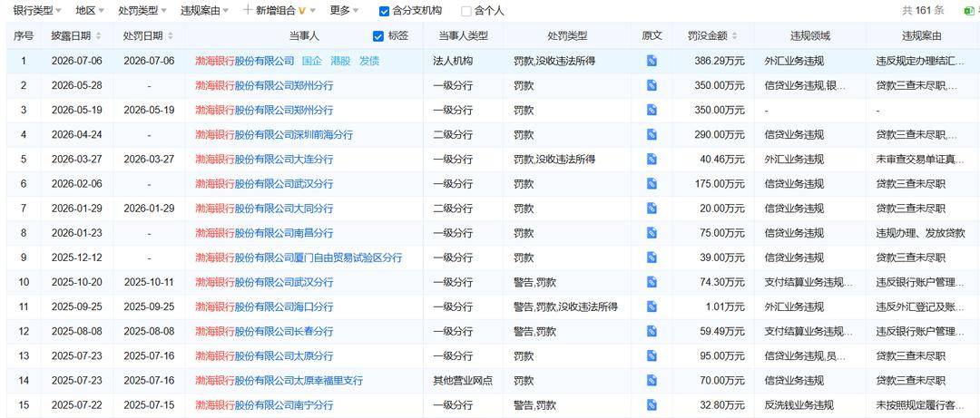The image size is (980, 418).
Task: Click 发债 tag in row 1
Action: click(x=369, y=62)
